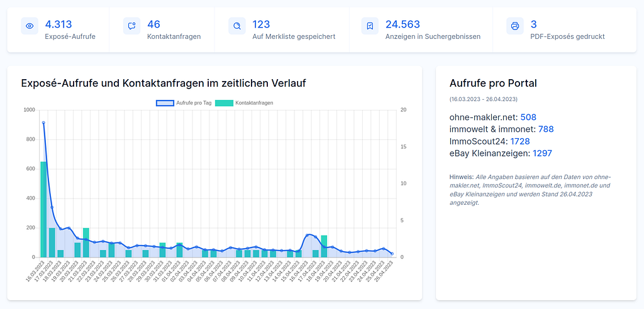The image size is (644, 309).
Task: Click the teal legend color box
Action: (224, 103)
